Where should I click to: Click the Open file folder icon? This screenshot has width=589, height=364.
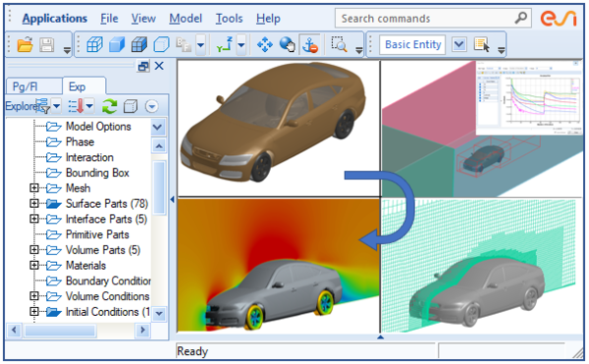tap(25, 45)
